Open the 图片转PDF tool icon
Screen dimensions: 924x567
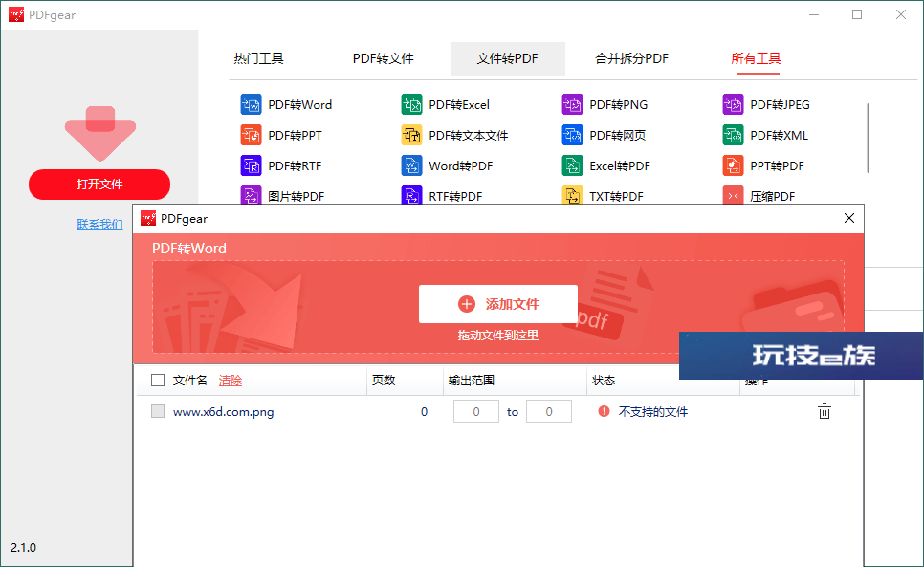click(251, 195)
